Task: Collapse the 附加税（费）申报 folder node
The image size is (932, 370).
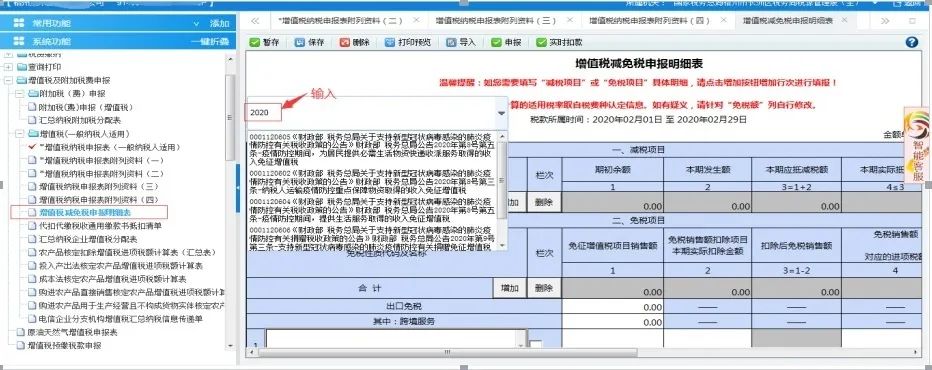Action: 19,94
